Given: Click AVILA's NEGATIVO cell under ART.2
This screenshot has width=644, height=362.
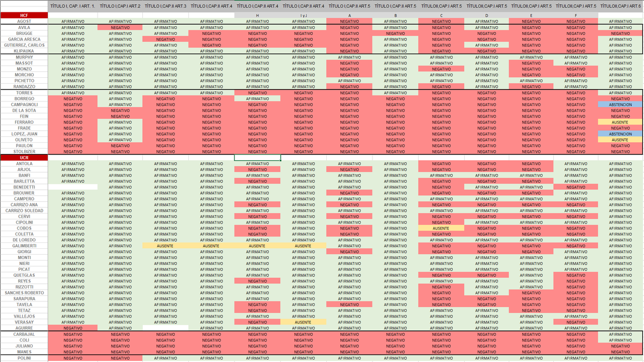Looking at the screenshot, I should (120, 27).
